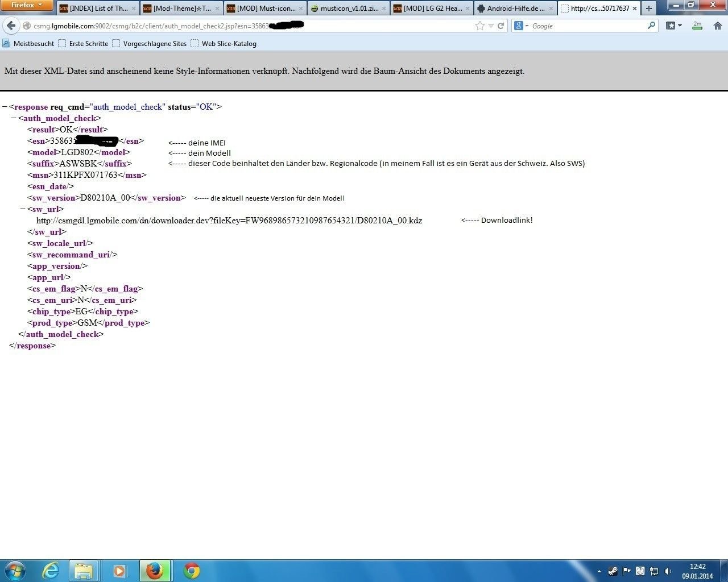Close the [MOD] LG G2 Hea... tab
The image size is (728, 582).
468,9
